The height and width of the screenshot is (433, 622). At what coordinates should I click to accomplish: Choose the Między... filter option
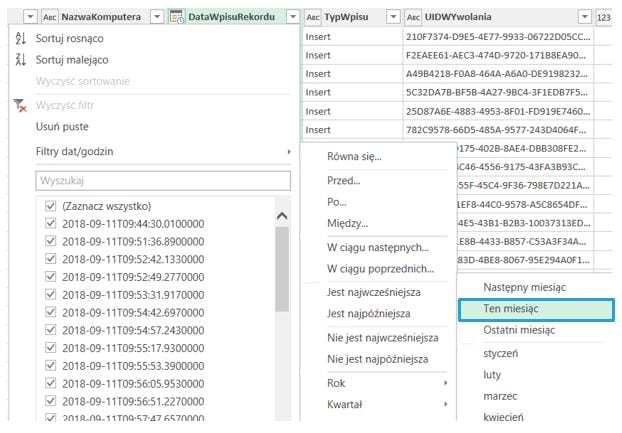point(347,223)
